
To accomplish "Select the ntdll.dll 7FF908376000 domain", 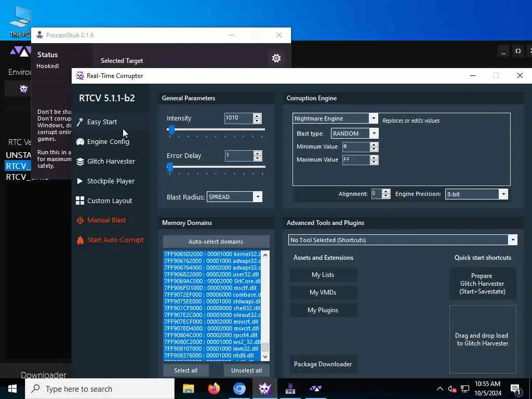I will pyautogui.click(x=212, y=355).
